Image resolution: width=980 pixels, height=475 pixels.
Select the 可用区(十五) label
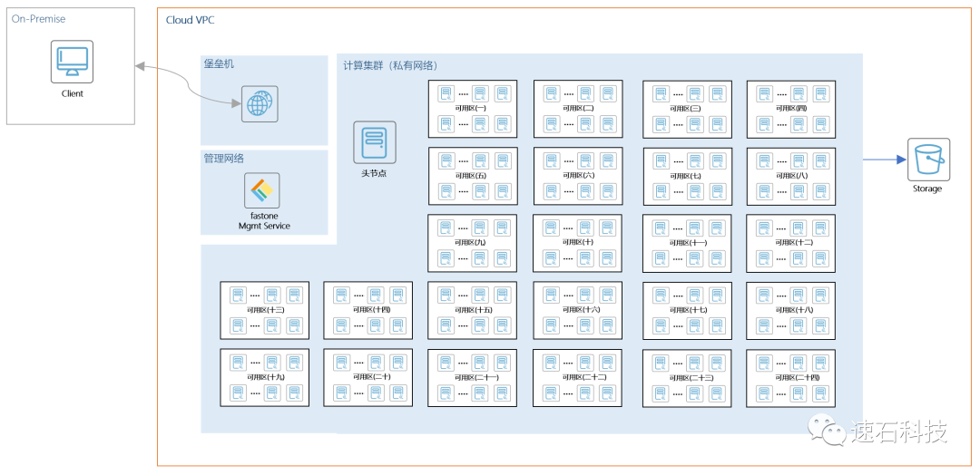point(474,310)
